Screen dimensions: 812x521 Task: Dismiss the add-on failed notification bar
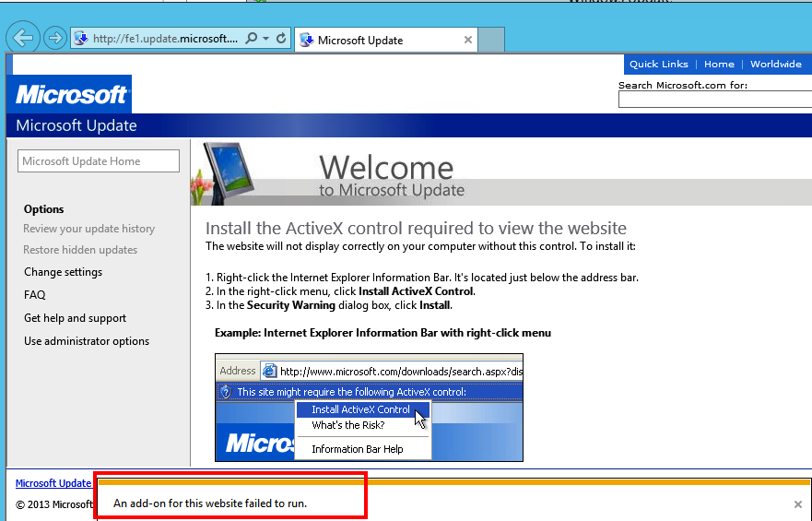pos(798,503)
